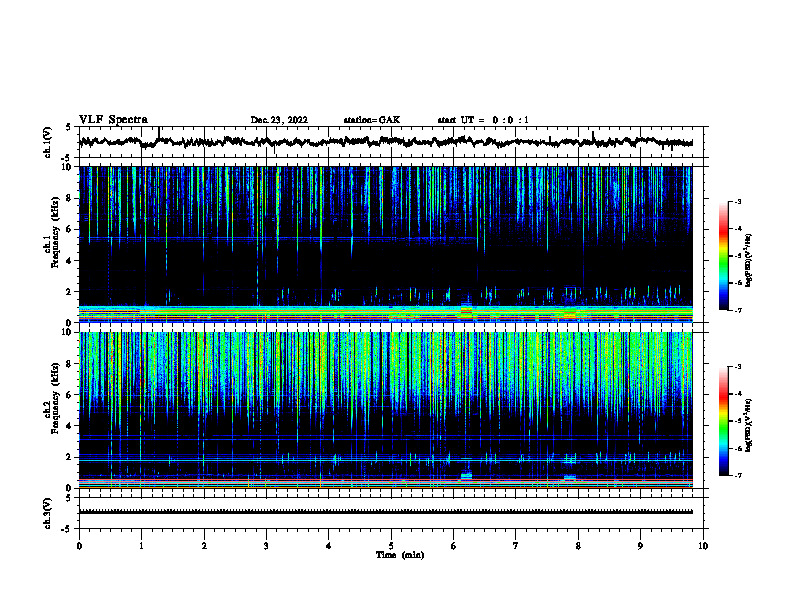Click the cyan burst near minute 8 in ch.2
792x612 pixels.
click(x=570, y=477)
